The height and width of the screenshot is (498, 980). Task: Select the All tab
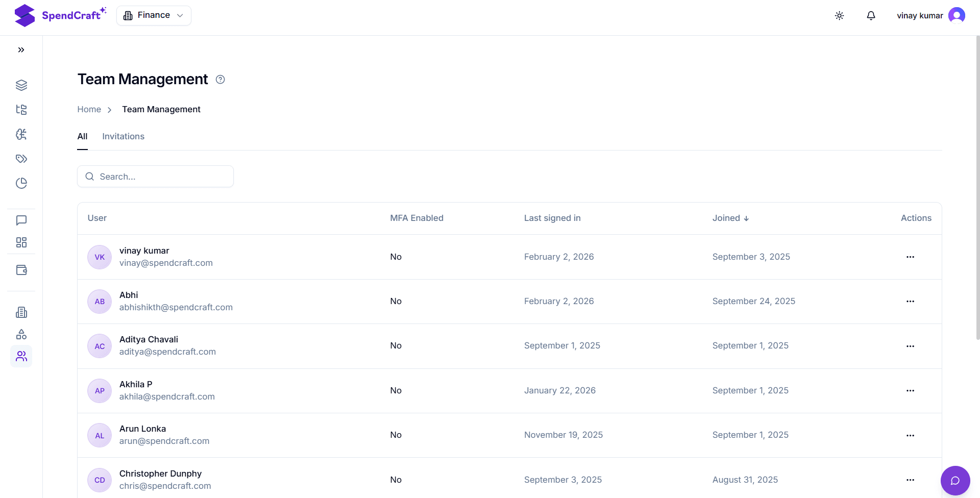[x=82, y=136]
